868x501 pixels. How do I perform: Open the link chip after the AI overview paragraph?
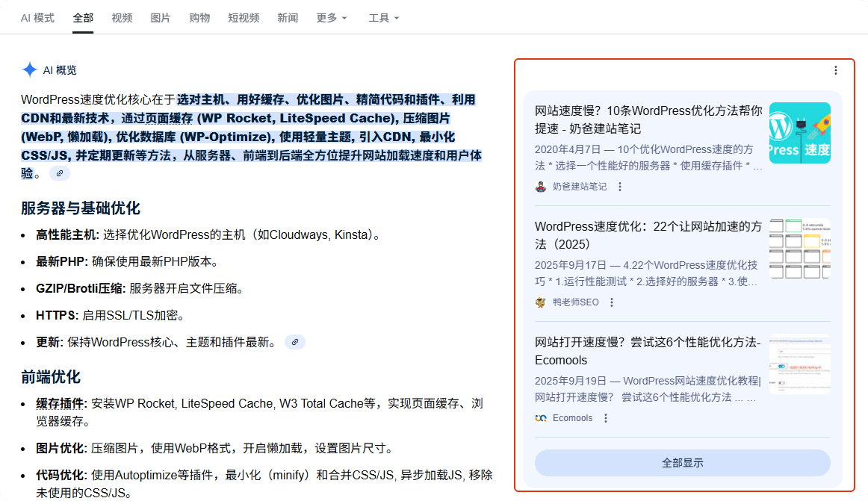(59, 173)
